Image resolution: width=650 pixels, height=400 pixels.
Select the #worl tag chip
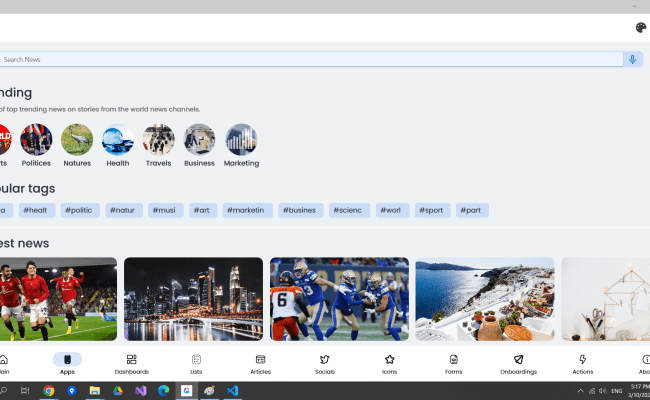click(393, 210)
